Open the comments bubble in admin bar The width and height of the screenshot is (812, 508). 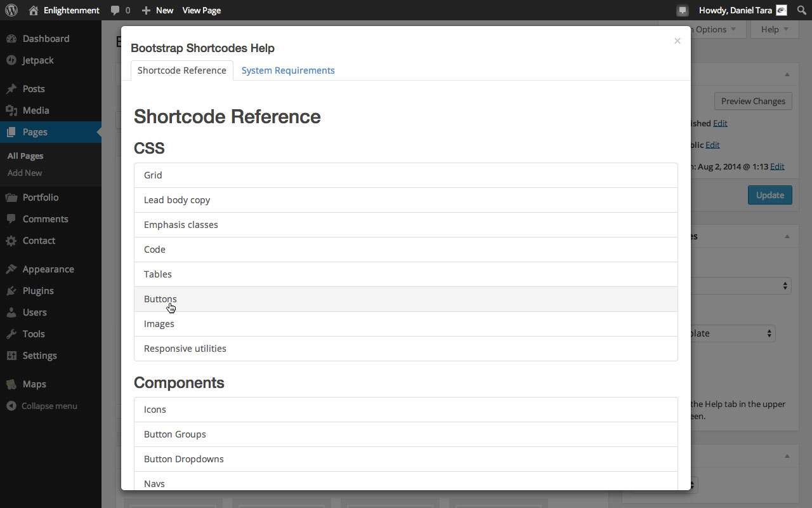(x=115, y=10)
